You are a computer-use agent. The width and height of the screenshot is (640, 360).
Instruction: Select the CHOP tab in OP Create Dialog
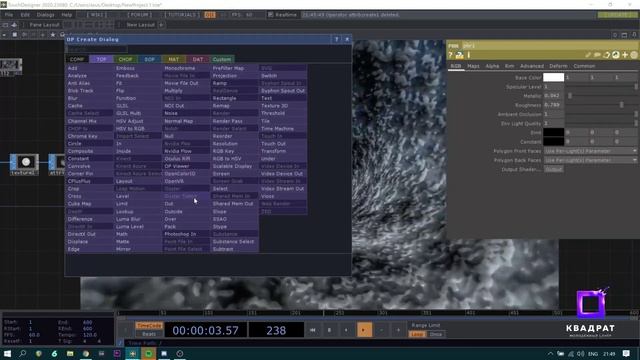tap(125, 59)
